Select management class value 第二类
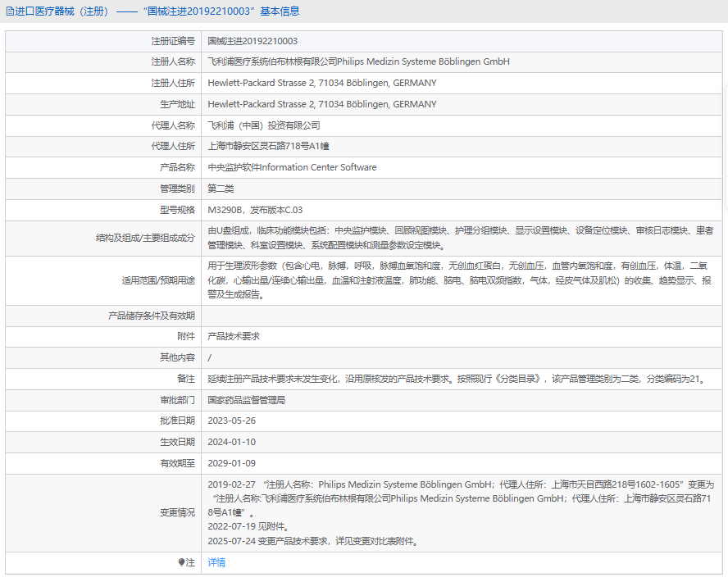 [221, 189]
